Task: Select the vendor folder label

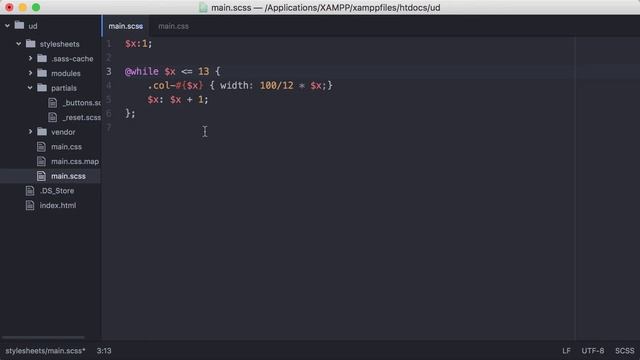Action: point(63,132)
